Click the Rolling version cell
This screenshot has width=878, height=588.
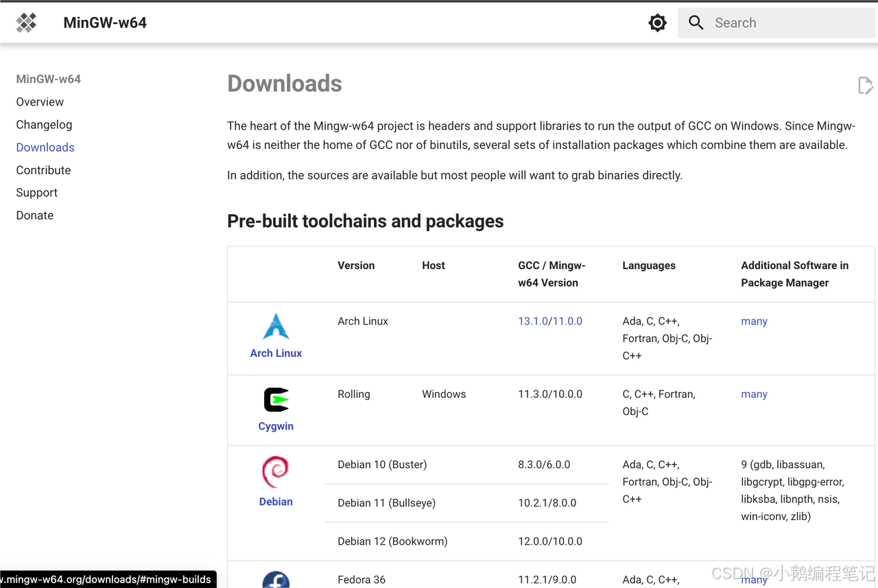354,394
